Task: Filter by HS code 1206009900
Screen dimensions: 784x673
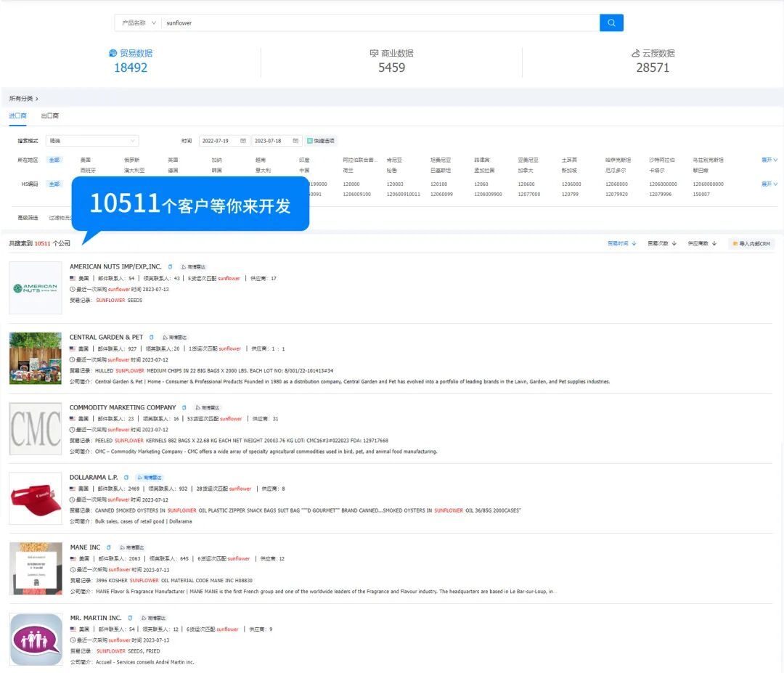Action: click(x=488, y=194)
